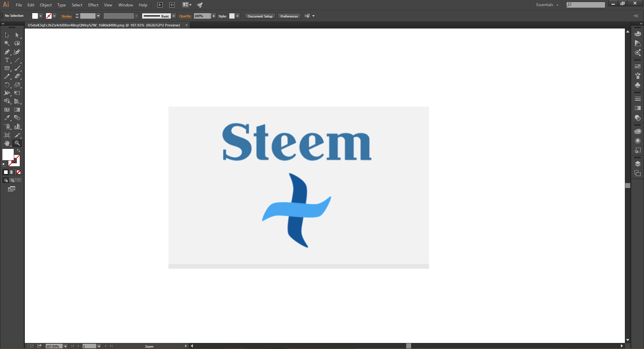This screenshot has height=349, width=644.
Task: Enable Draw Normal mode
Action: [6, 180]
